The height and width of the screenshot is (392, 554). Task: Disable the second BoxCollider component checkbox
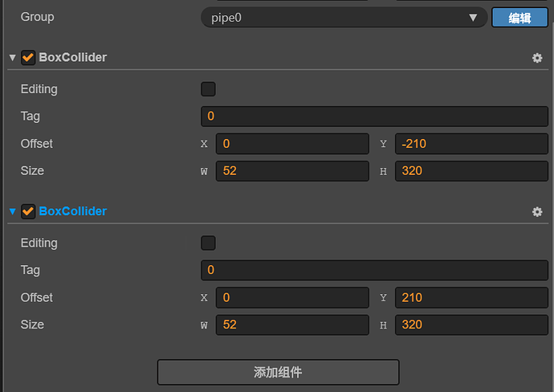[x=28, y=211]
